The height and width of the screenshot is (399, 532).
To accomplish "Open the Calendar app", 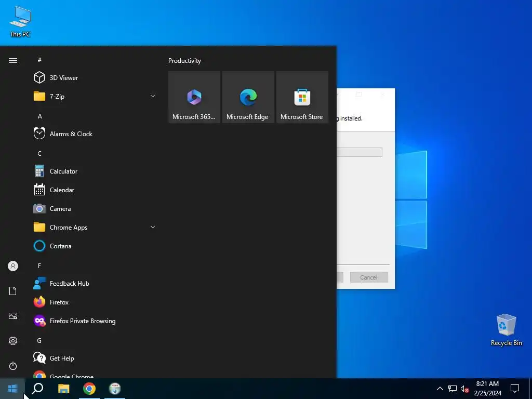I will 95,190.
